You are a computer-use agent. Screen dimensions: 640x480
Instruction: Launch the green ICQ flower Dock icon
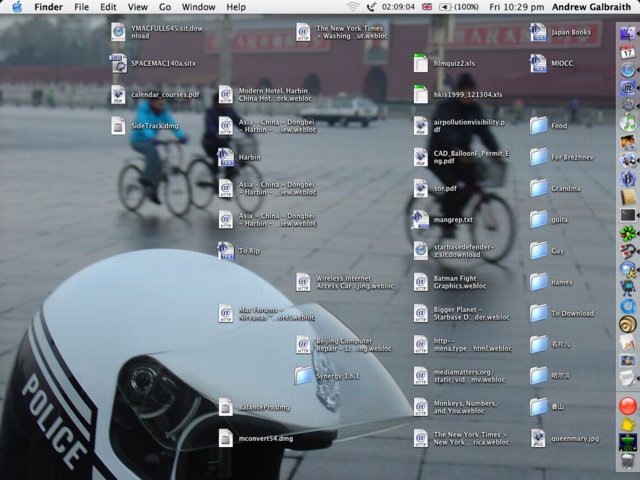point(628,233)
